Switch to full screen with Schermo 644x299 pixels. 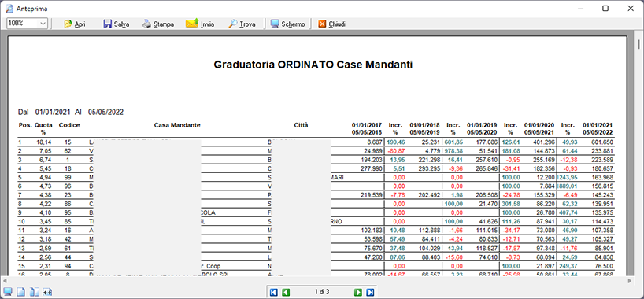[x=287, y=24]
